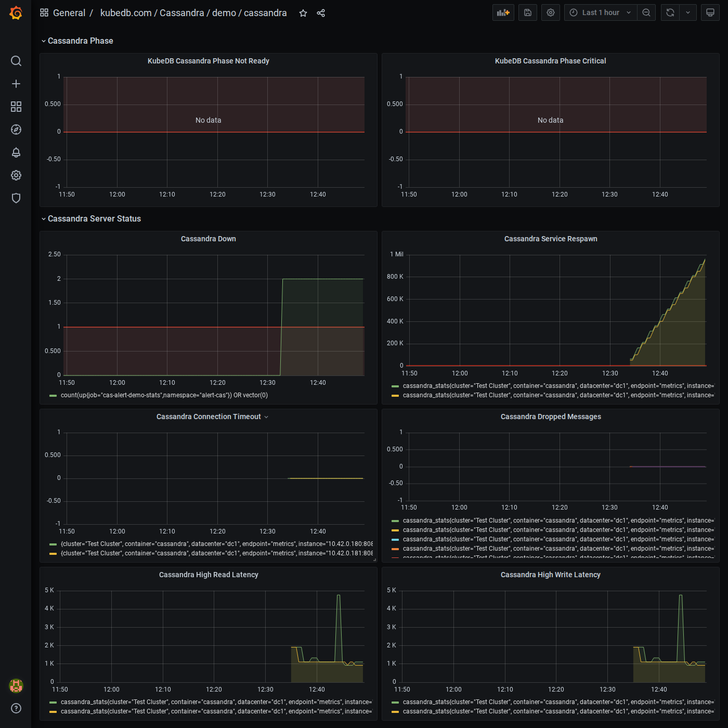The height and width of the screenshot is (728, 728).
Task: Open dashboard settings gear in toolbar
Action: point(551,12)
